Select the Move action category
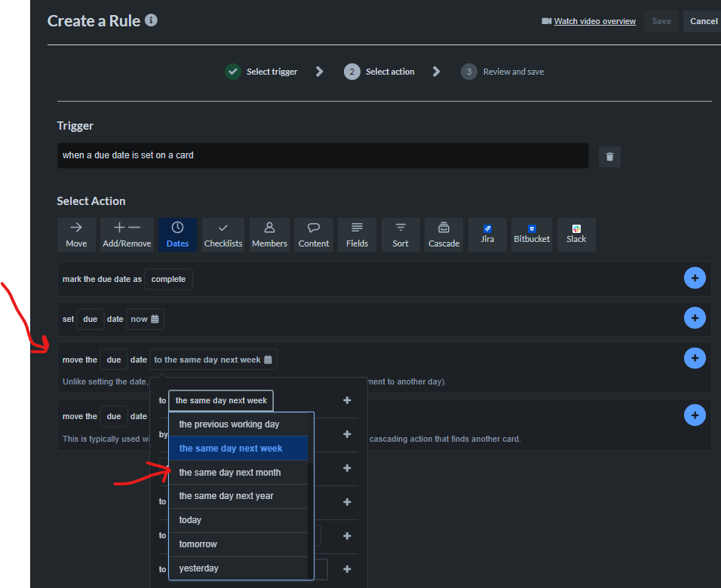 coord(76,234)
